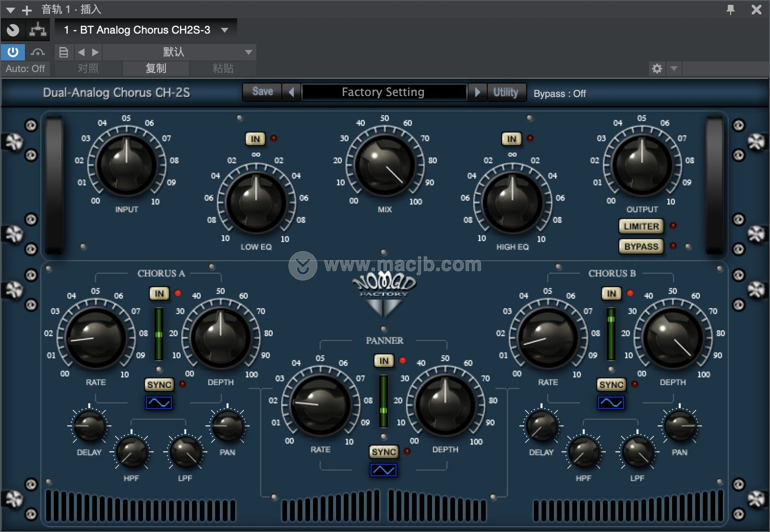Enable Chorus B SYNC button
Screen dimensions: 770x532
612,385
